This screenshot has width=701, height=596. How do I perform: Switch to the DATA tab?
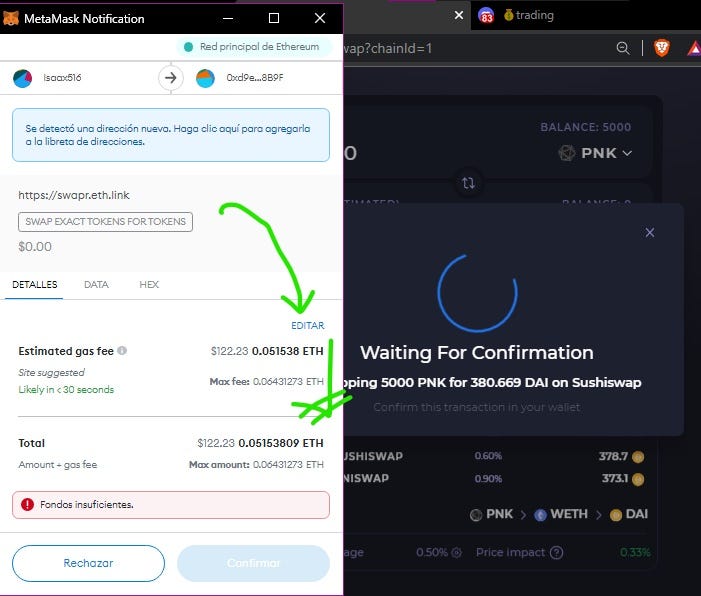[96, 284]
